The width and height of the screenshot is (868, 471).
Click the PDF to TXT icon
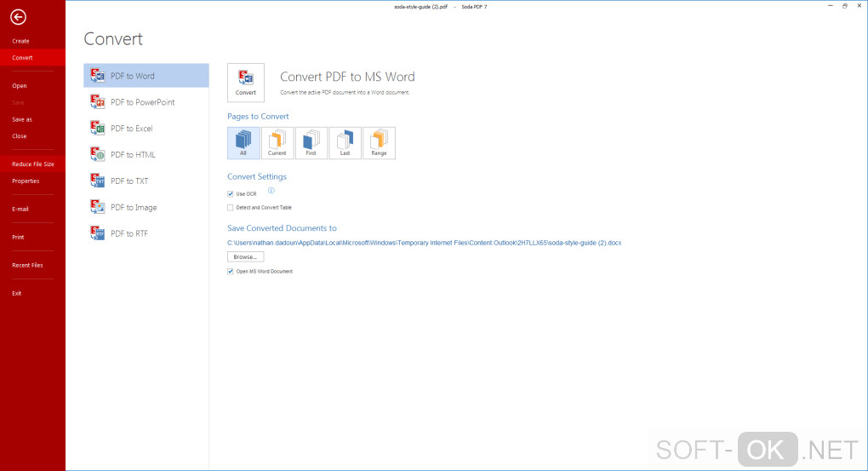pyautogui.click(x=98, y=181)
